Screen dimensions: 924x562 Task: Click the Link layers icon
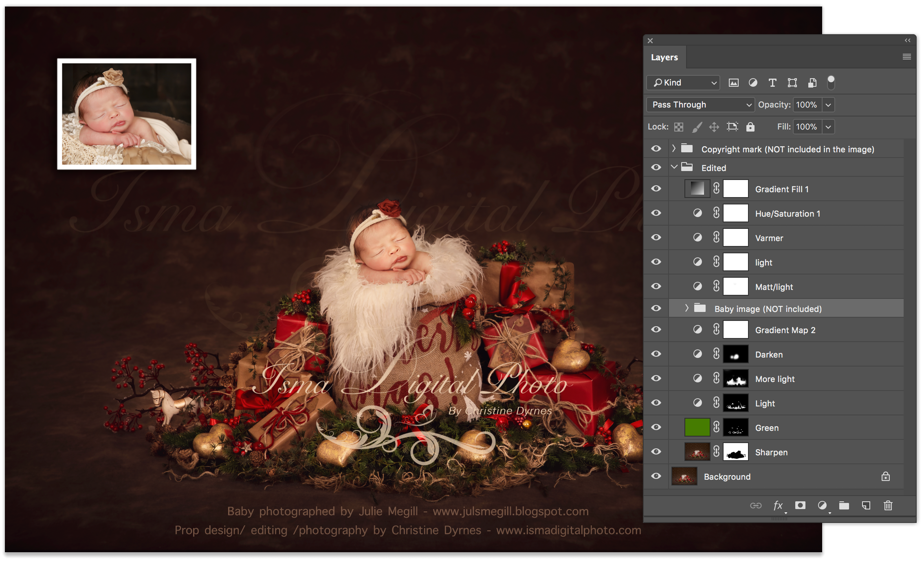point(756,505)
